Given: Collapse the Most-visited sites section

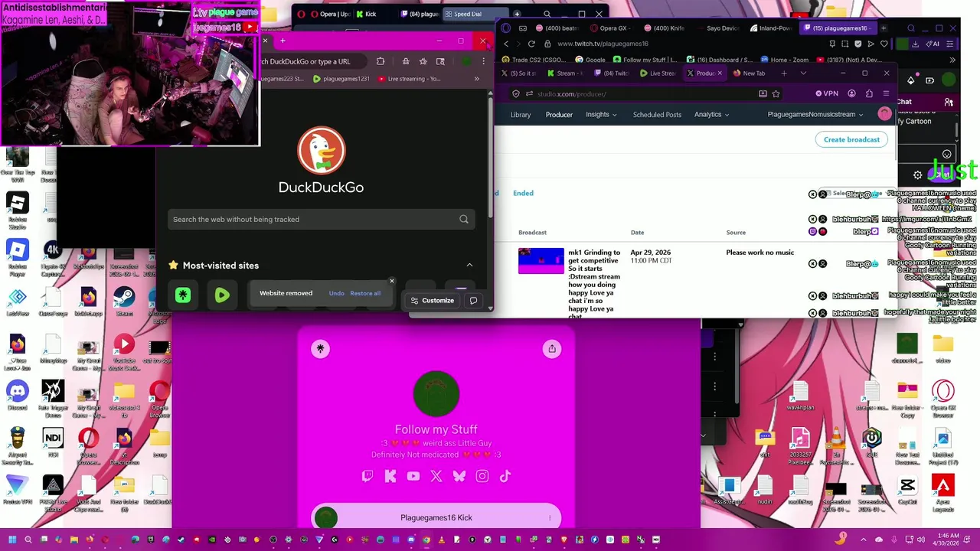Looking at the screenshot, I should (469, 265).
